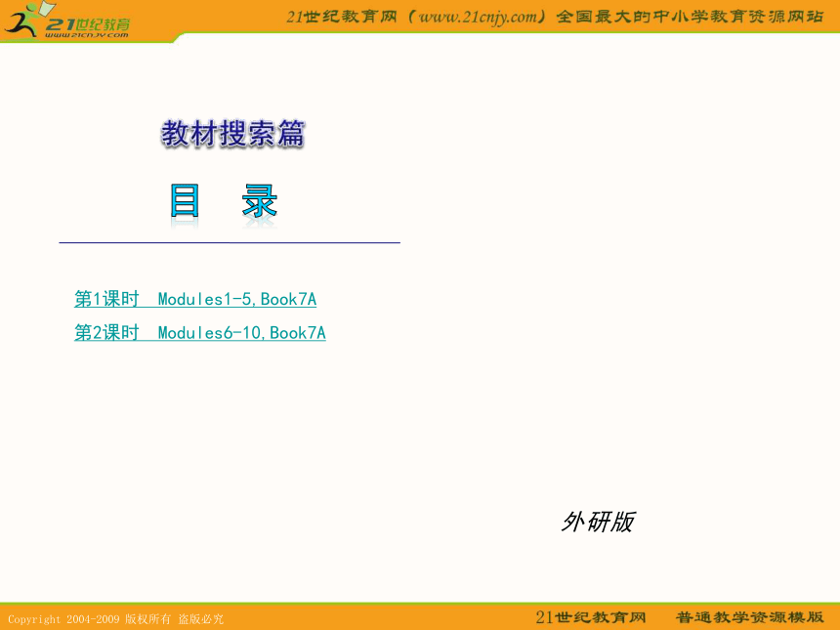Click the 21世纪教育 logo icon
The image size is (840, 630).
click(x=67, y=21)
